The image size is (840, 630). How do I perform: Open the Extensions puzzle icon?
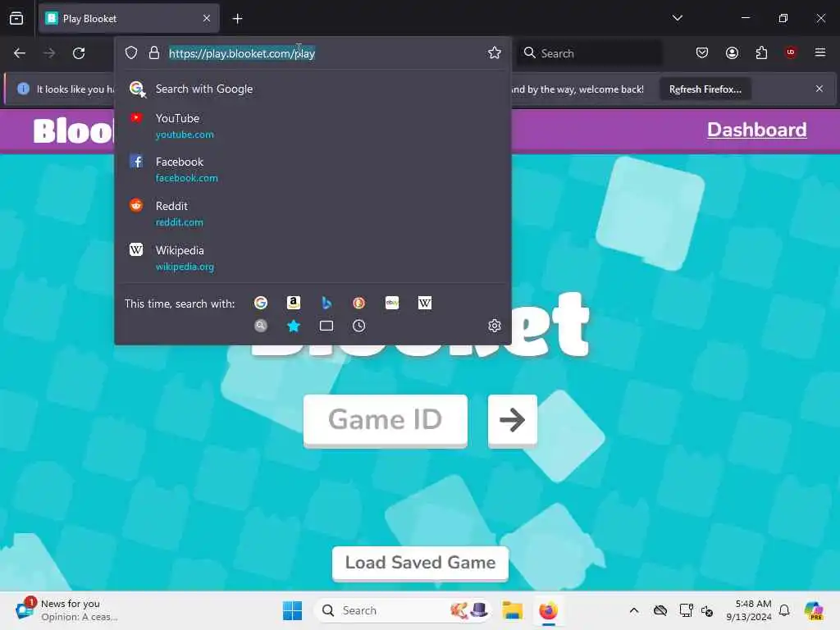(761, 52)
